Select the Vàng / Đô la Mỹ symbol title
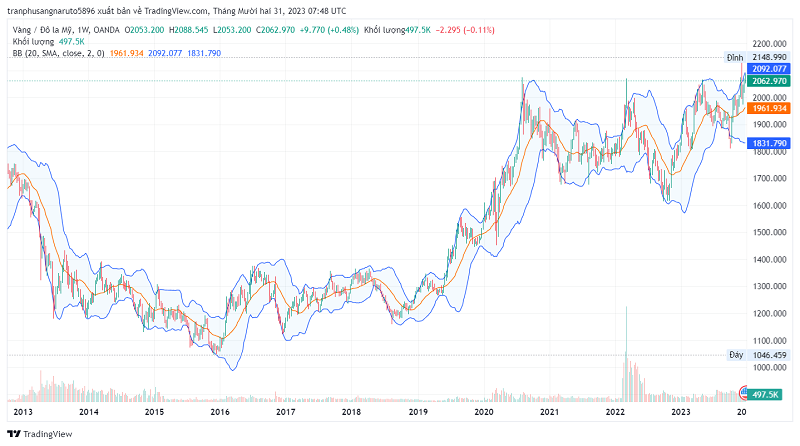Image resolution: width=800 pixels, height=446 pixels. click(39, 30)
